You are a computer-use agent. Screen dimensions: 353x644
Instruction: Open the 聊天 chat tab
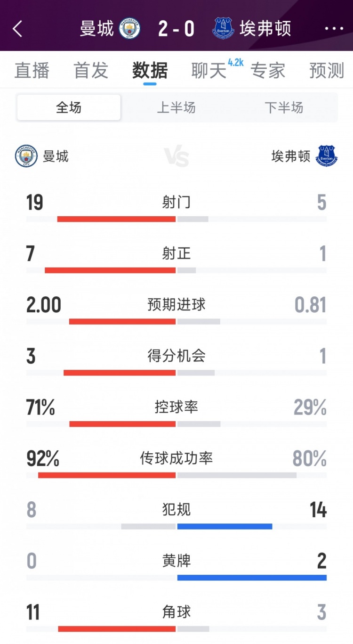pyautogui.click(x=209, y=71)
